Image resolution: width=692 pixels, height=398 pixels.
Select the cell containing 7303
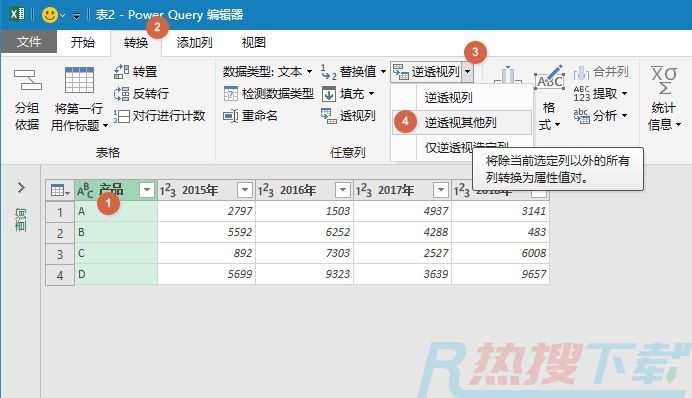coord(305,253)
